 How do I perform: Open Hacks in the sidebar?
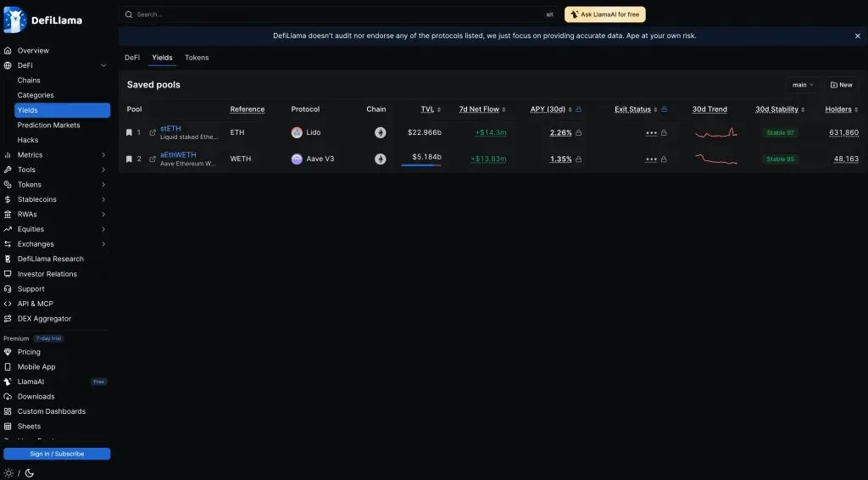point(28,140)
